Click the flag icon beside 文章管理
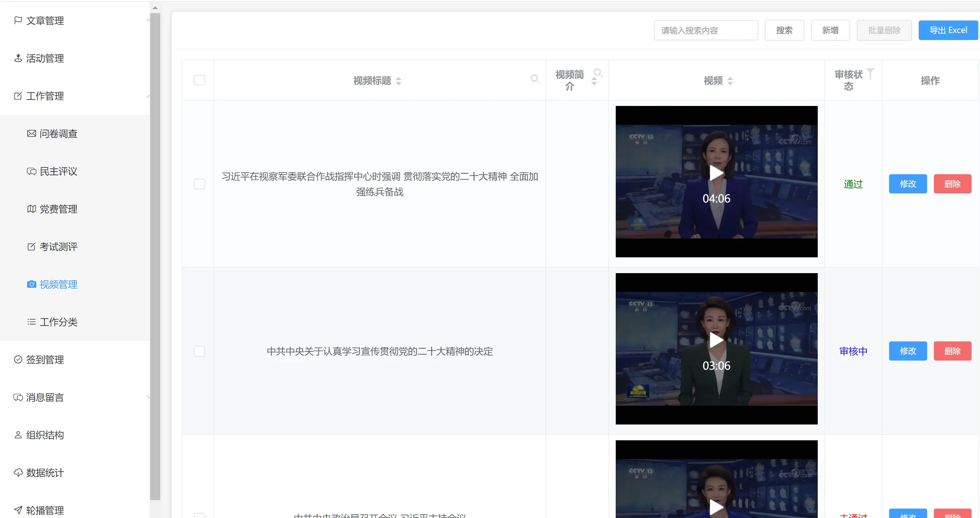 tap(18, 20)
